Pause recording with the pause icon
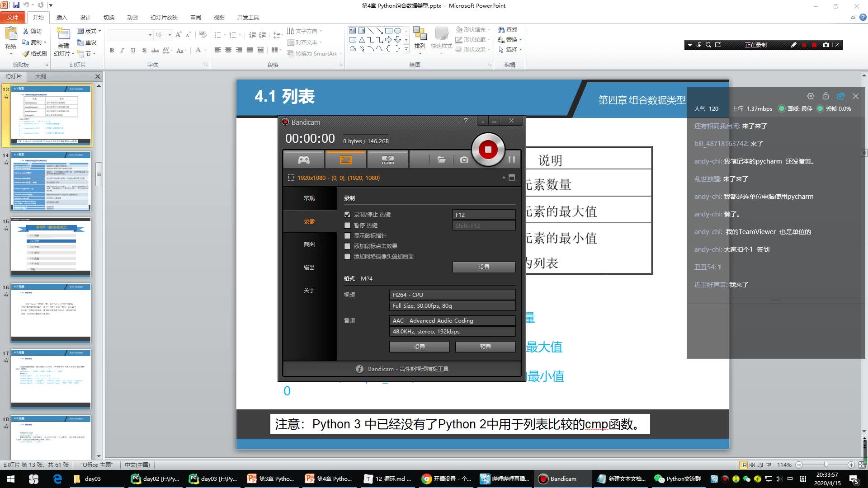The height and width of the screenshot is (488, 868). click(511, 160)
